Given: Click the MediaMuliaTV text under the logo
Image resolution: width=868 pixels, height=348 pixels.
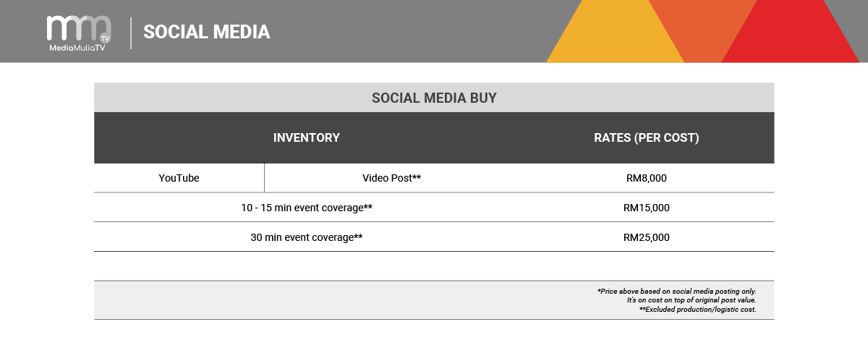Looking at the screenshot, I should tap(77, 48).
